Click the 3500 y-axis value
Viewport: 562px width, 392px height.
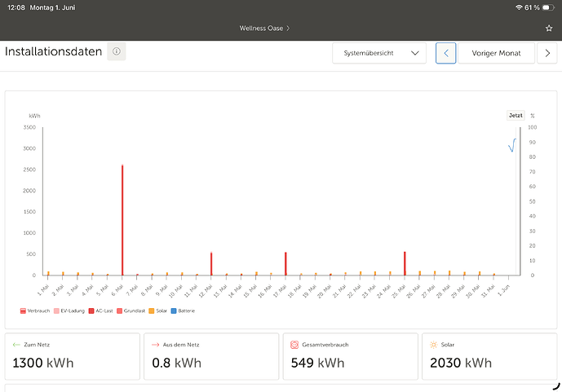[x=29, y=127]
